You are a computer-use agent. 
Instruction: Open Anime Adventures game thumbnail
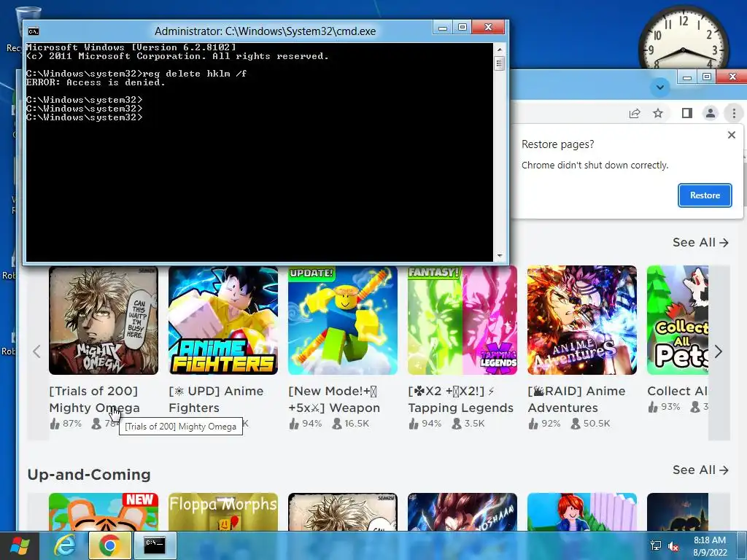click(x=581, y=320)
